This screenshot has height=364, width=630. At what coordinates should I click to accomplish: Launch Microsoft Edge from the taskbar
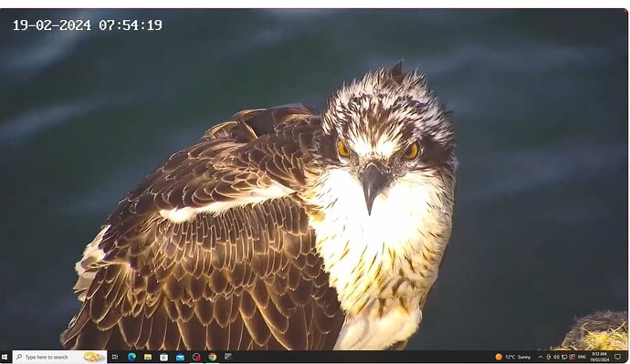(131, 357)
